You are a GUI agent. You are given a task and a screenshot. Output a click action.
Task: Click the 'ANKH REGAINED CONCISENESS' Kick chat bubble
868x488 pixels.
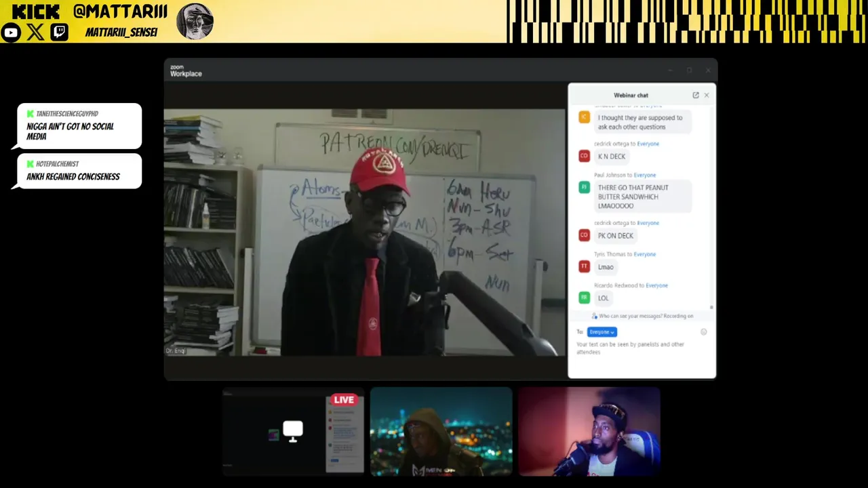click(79, 171)
